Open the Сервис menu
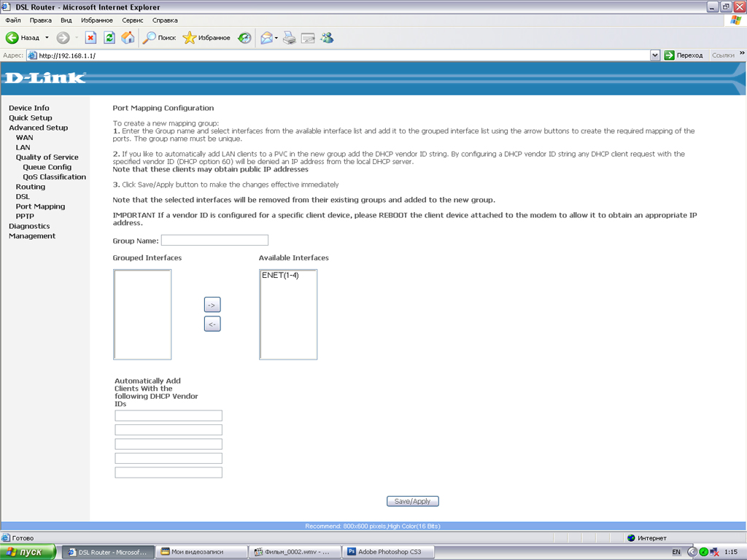Screen dimensions: 747x560 click(x=133, y=20)
